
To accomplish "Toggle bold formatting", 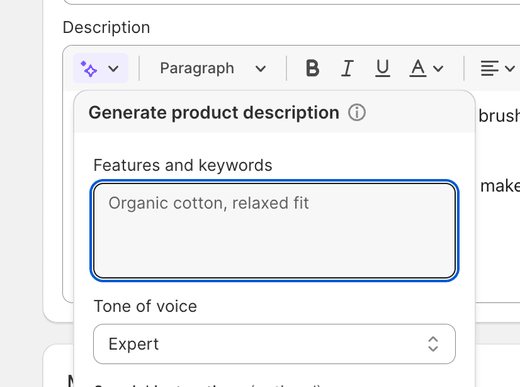I will pos(312,68).
